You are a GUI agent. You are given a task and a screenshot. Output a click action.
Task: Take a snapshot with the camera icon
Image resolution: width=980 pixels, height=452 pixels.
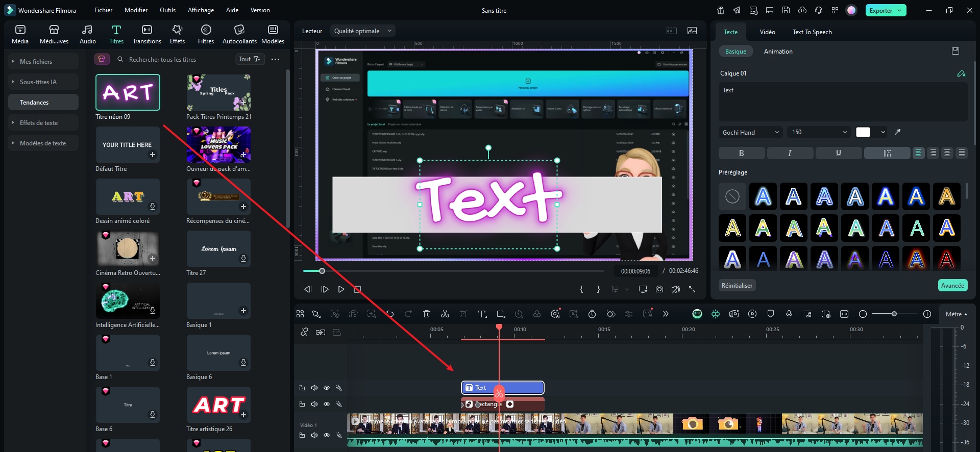659,289
